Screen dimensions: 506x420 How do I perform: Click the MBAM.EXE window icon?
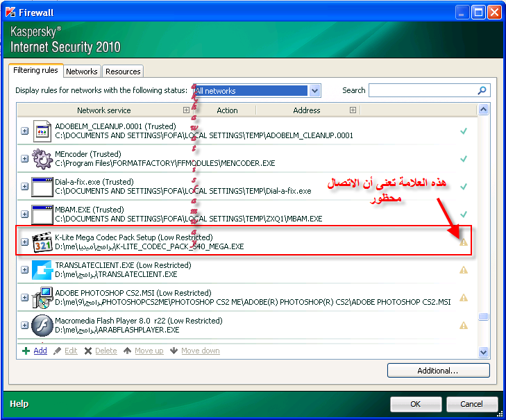pyautogui.click(x=42, y=215)
